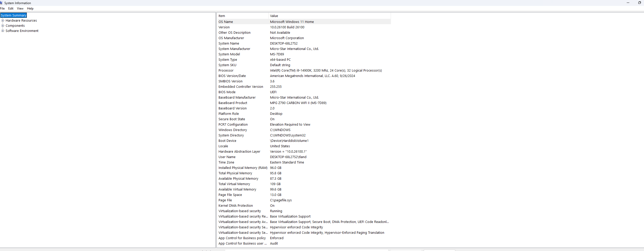Select the System Name row label
The height and width of the screenshot is (251, 644).
pyautogui.click(x=229, y=44)
